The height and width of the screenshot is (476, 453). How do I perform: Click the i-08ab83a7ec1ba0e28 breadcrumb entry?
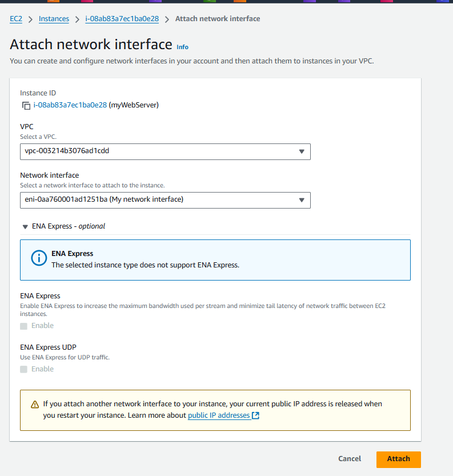[x=122, y=18]
